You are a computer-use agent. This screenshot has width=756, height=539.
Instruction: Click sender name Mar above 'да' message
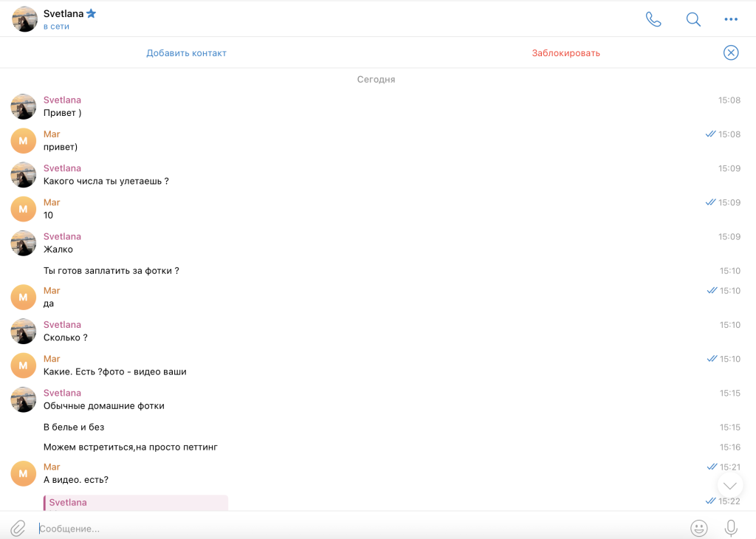(52, 290)
